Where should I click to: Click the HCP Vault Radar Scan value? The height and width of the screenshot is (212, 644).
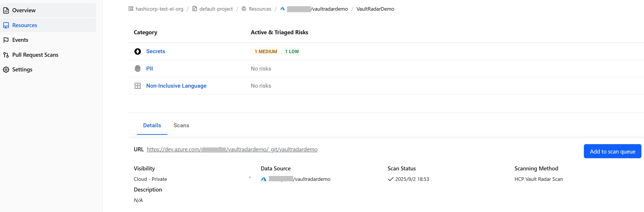(x=539, y=179)
